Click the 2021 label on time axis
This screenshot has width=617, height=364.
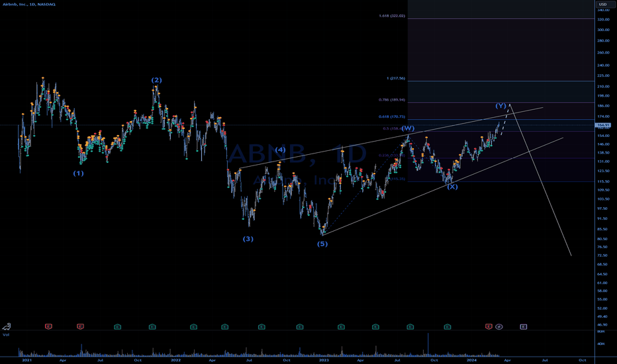[26, 360]
